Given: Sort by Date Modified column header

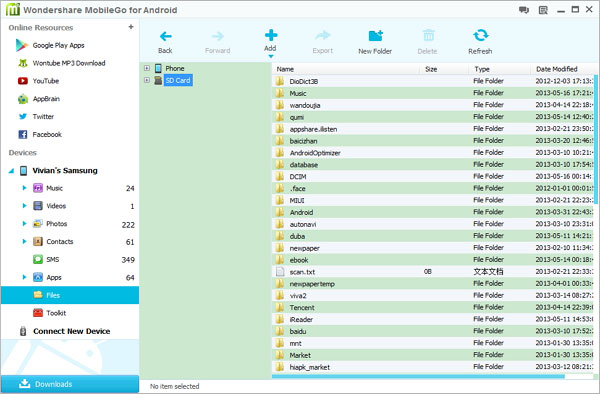Looking at the screenshot, I should pyautogui.click(x=562, y=69).
